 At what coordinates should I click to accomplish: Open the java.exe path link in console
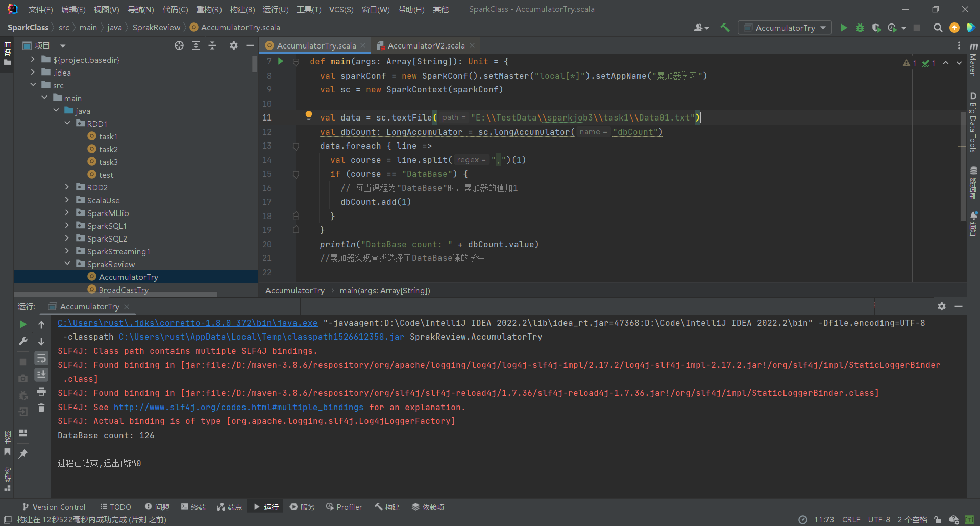[187, 323]
